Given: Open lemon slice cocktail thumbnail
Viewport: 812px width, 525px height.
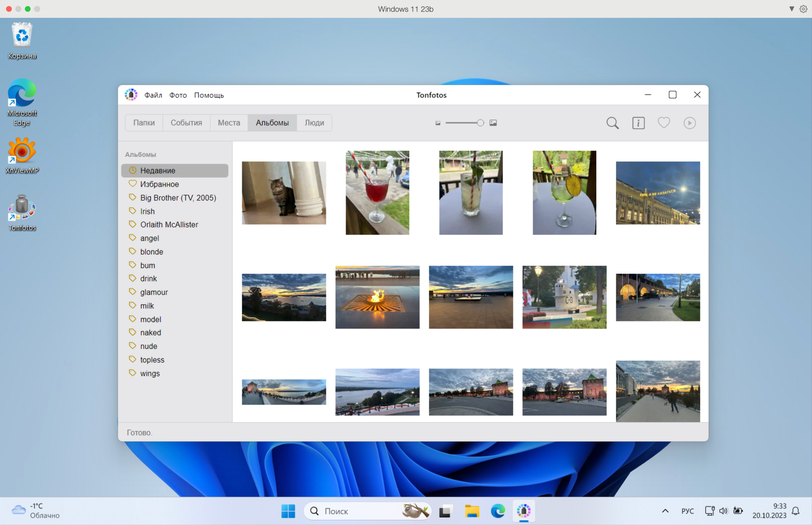Looking at the screenshot, I should point(564,193).
